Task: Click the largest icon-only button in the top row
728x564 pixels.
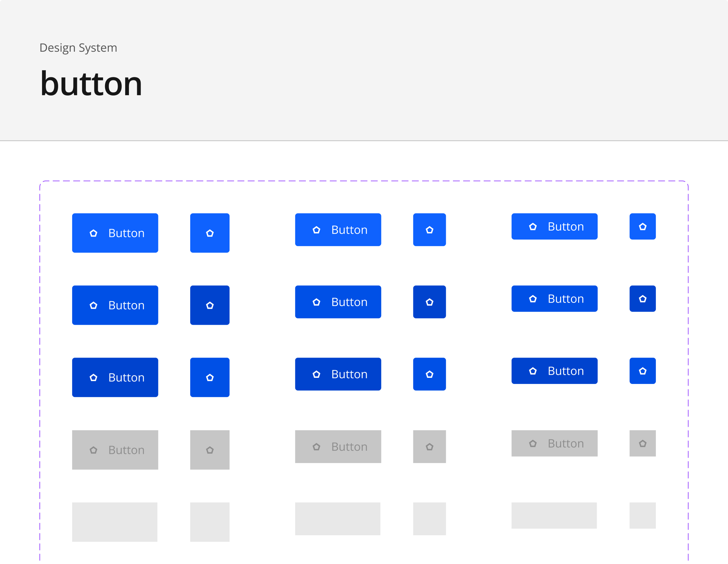Action: 210,233
